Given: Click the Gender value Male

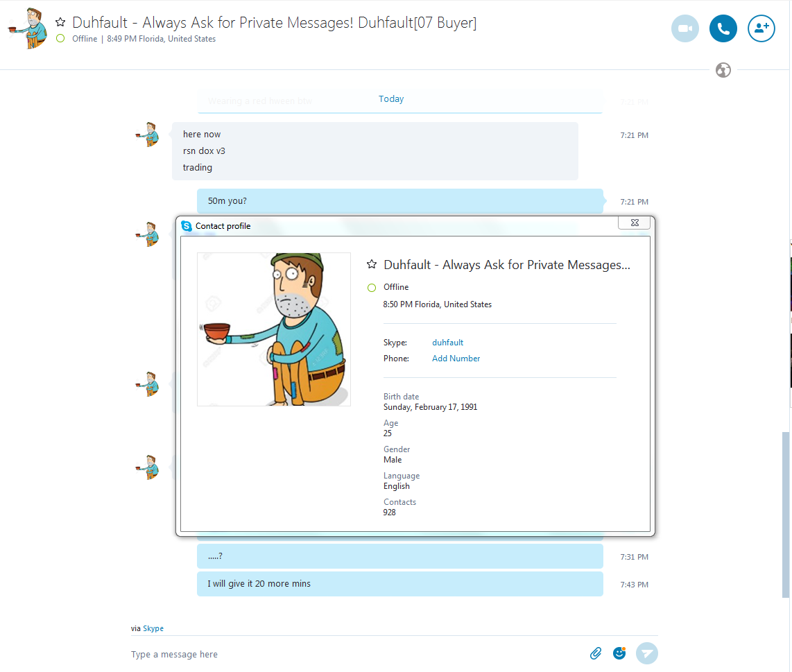Looking at the screenshot, I should point(393,460).
